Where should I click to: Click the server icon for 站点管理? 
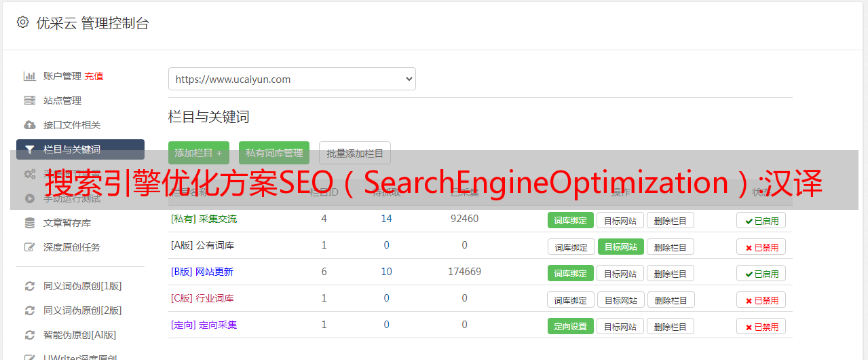click(30, 101)
